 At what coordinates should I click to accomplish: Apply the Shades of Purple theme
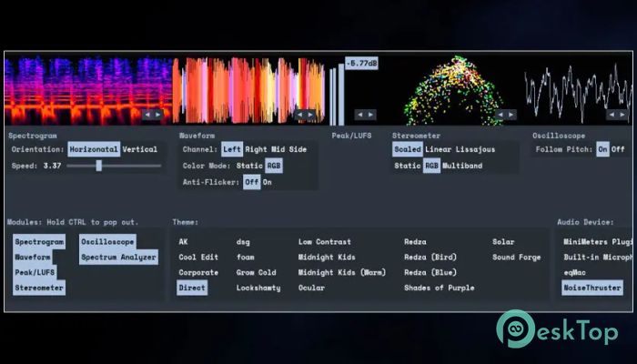pos(440,288)
